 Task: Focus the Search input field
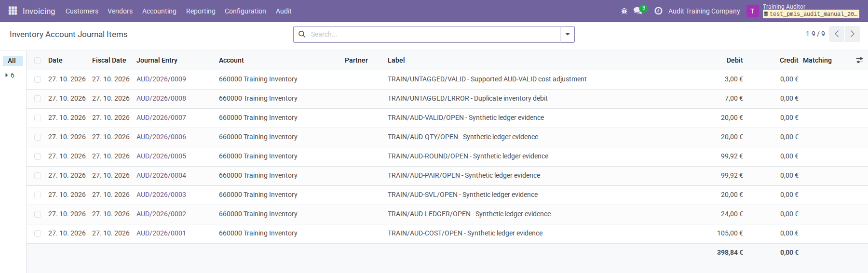coord(434,34)
